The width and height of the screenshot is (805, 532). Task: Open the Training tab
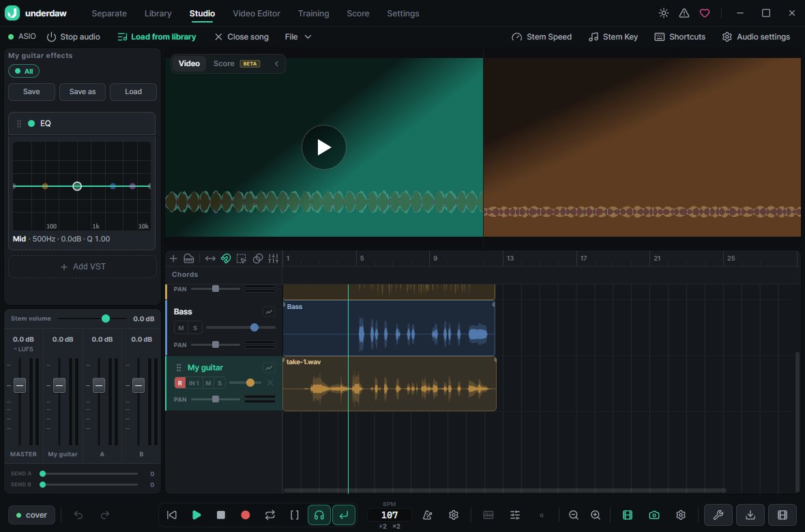[x=313, y=14]
